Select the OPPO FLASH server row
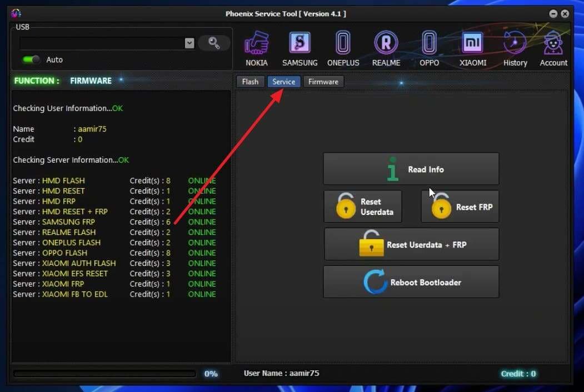Screen dimensions: 584x392 point(114,253)
